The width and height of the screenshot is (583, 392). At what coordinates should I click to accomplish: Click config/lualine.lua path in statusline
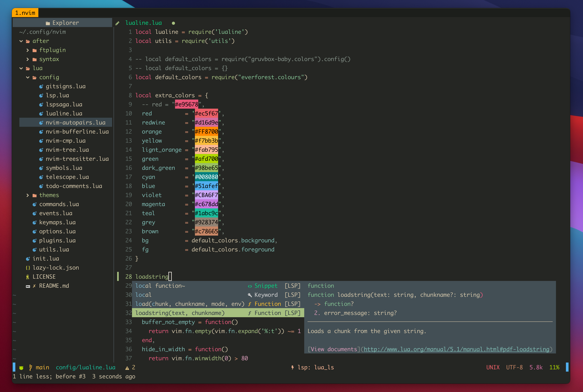(85, 367)
